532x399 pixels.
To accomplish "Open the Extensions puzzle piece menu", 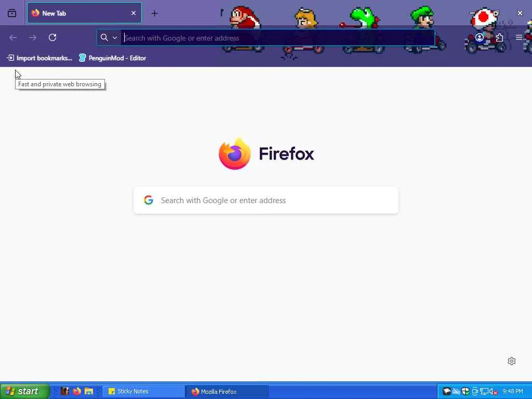I will (x=499, y=37).
